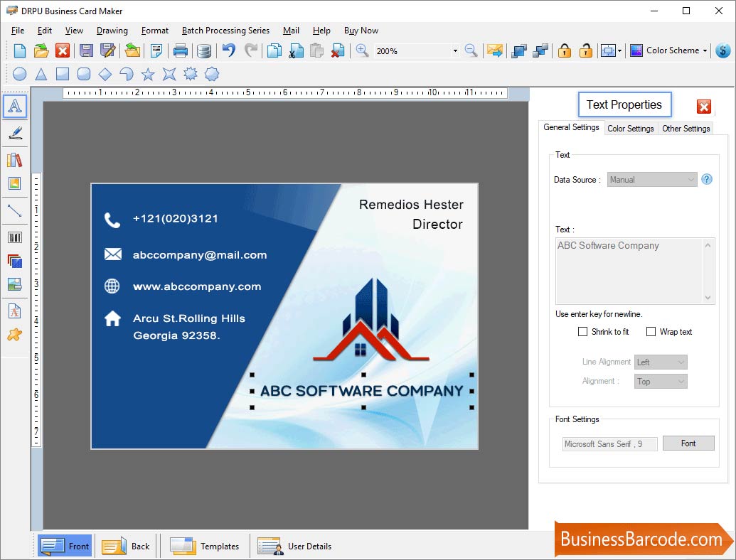Screen dimensions: 736x560
Task: Choose the five-point star shape
Action: (x=148, y=74)
